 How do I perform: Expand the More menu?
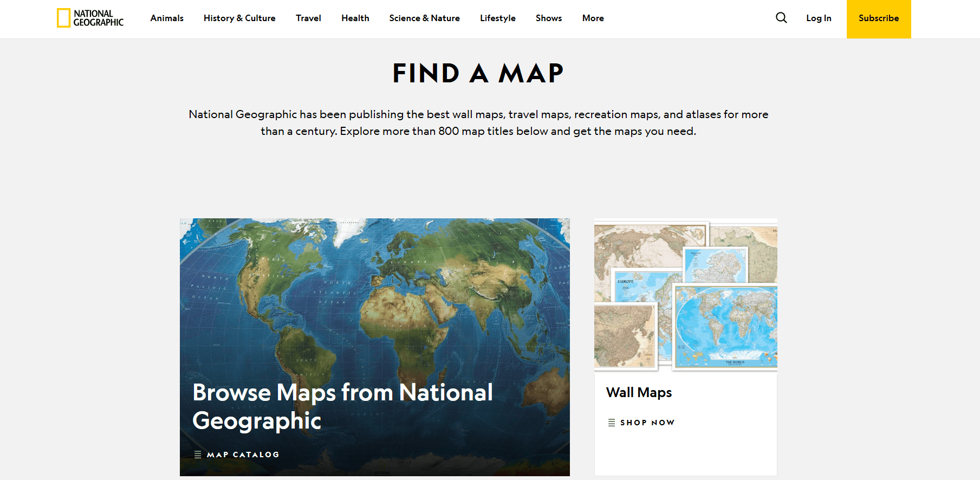(x=593, y=18)
